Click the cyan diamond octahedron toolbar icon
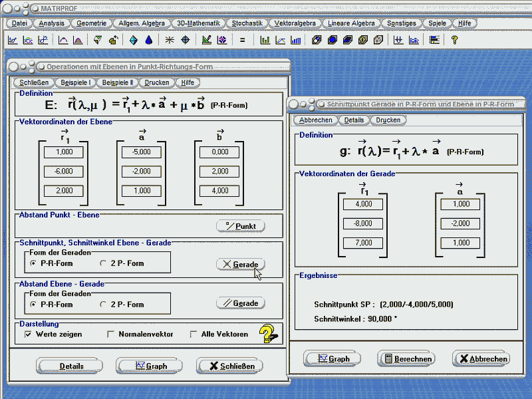 (x=134, y=40)
